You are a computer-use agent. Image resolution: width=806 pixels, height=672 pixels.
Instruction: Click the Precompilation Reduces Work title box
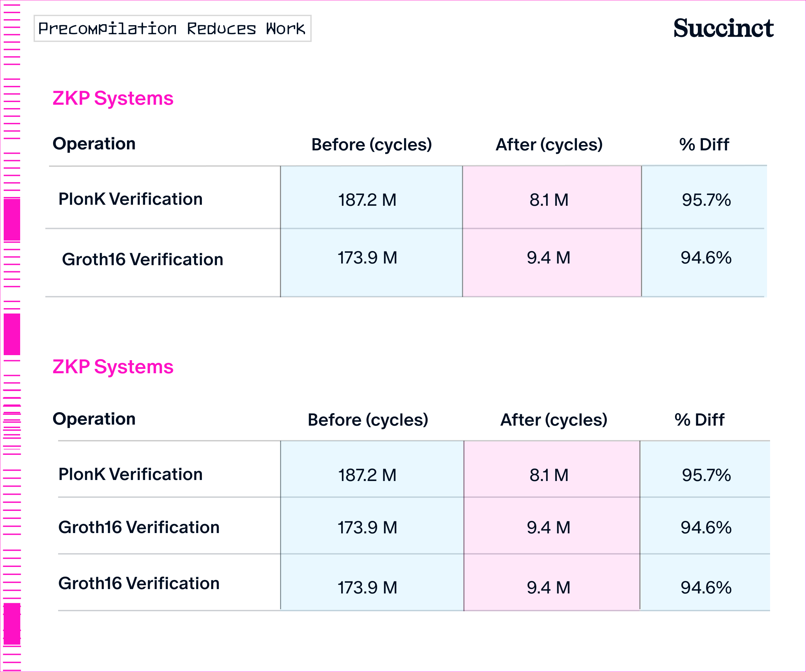(x=172, y=29)
